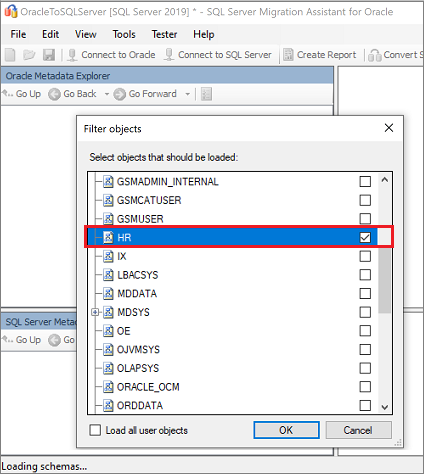Select the OJVMSYS schema row text
Screen dimensions: 424x474
click(x=138, y=350)
